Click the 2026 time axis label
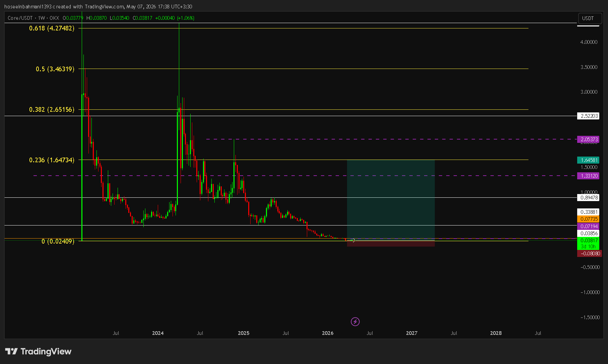Viewport: 608px width, 364px height. tap(328, 333)
